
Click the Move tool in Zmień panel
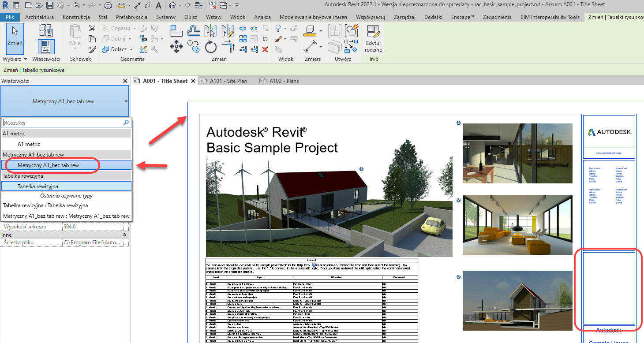[x=176, y=47]
